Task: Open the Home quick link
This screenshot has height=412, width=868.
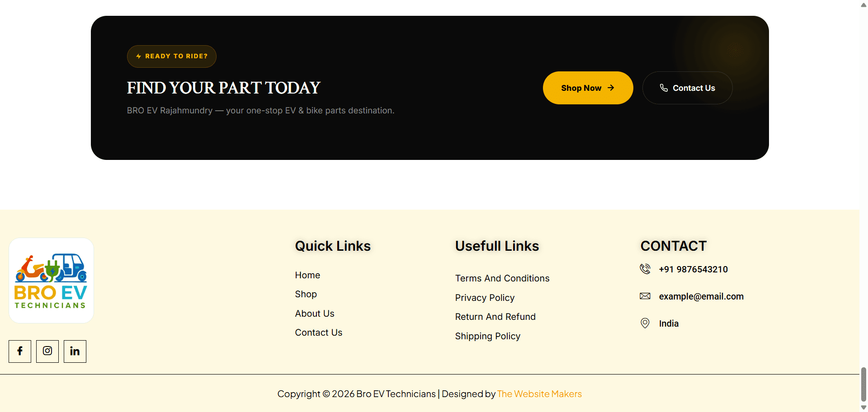Action: click(x=307, y=275)
